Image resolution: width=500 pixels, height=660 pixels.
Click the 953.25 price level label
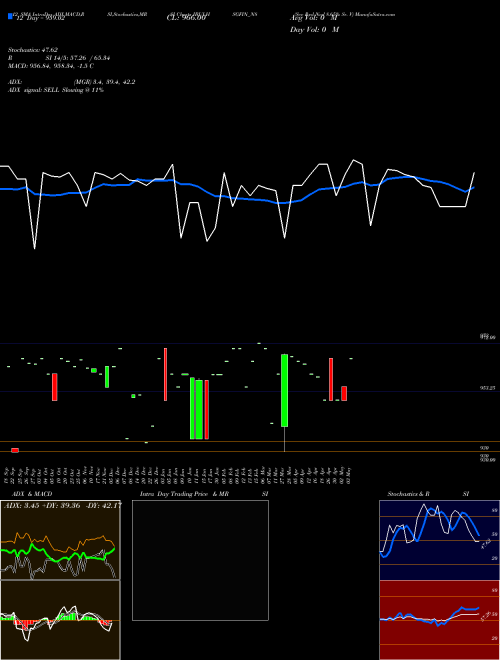pos(488,388)
